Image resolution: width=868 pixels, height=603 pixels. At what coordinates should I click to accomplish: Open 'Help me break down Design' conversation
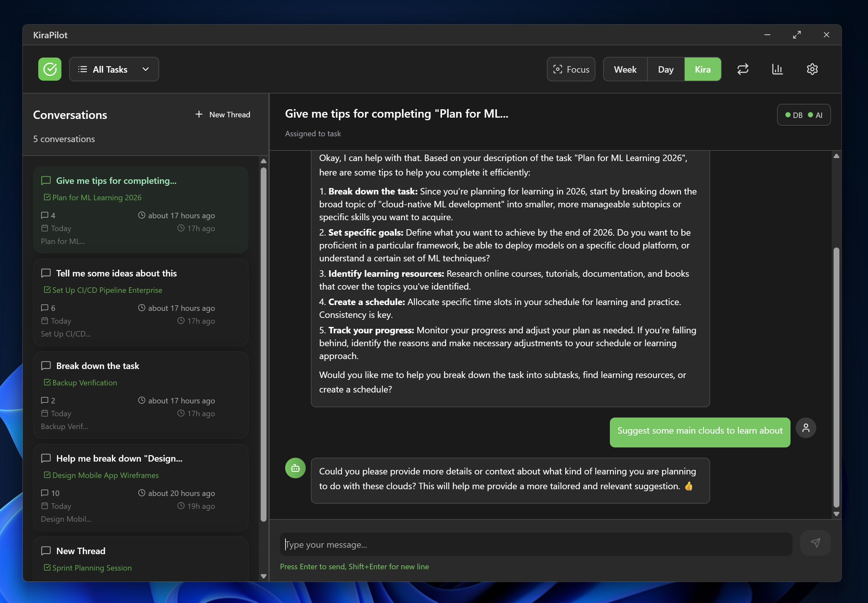point(119,458)
